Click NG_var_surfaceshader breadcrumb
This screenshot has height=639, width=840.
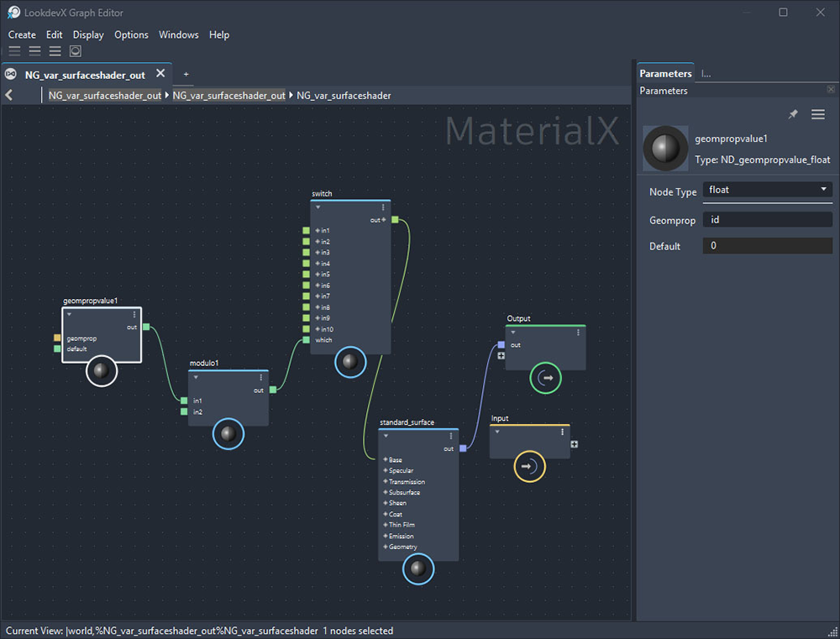coord(344,96)
